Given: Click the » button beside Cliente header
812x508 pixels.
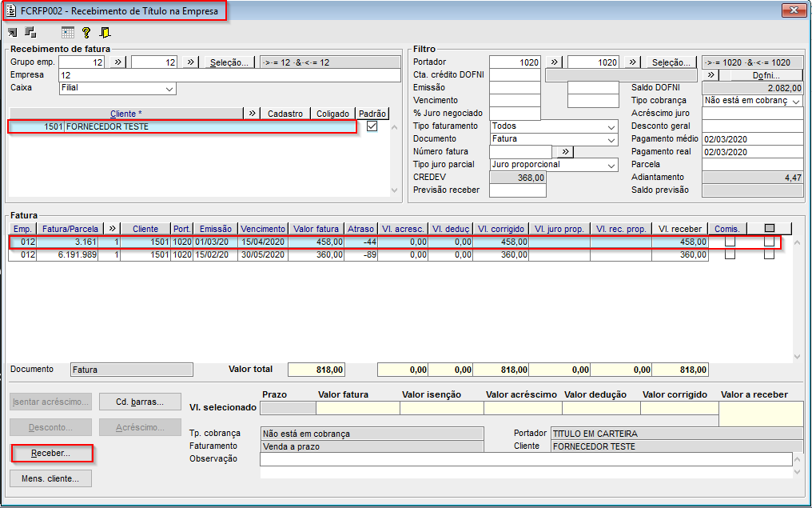Looking at the screenshot, I should tap(253, 114).
